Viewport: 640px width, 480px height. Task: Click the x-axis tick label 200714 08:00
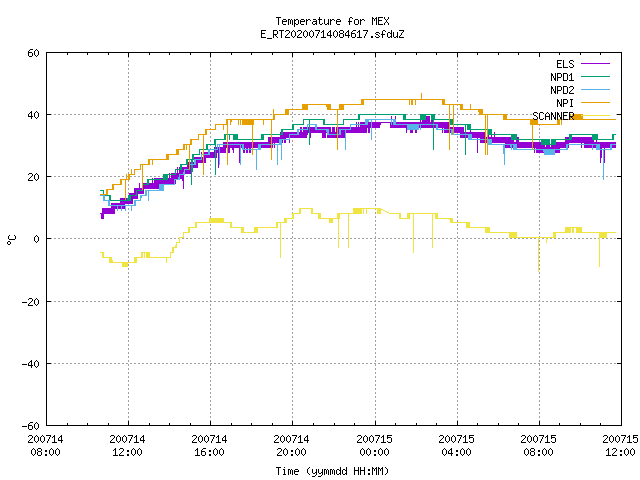click(45, 446)
